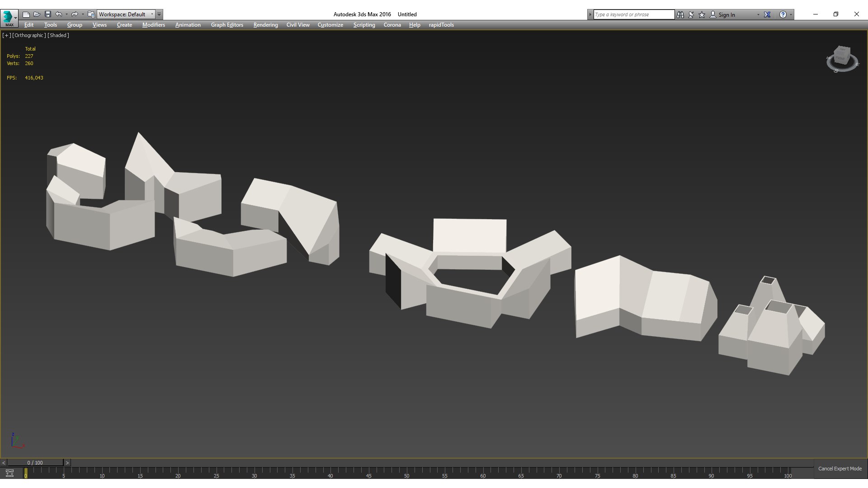Click the time configuration icon beside timeline
This screenshot has height=488, width=868.
point(9,473)
